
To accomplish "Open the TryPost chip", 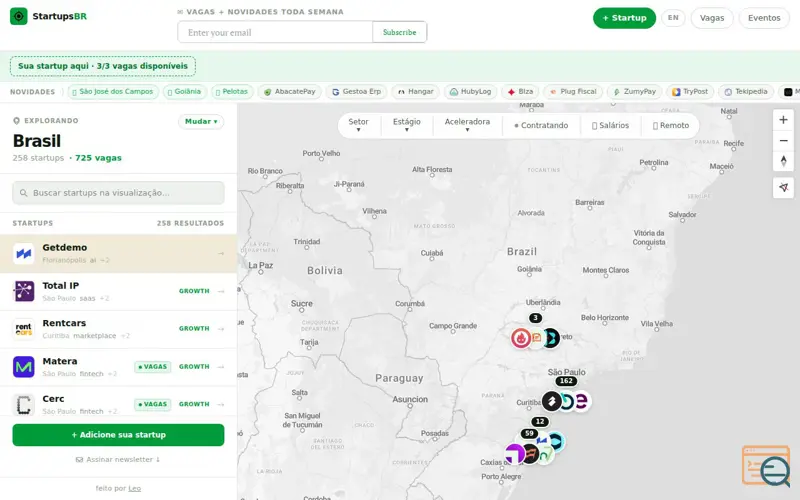I will [x=690, y=92].
